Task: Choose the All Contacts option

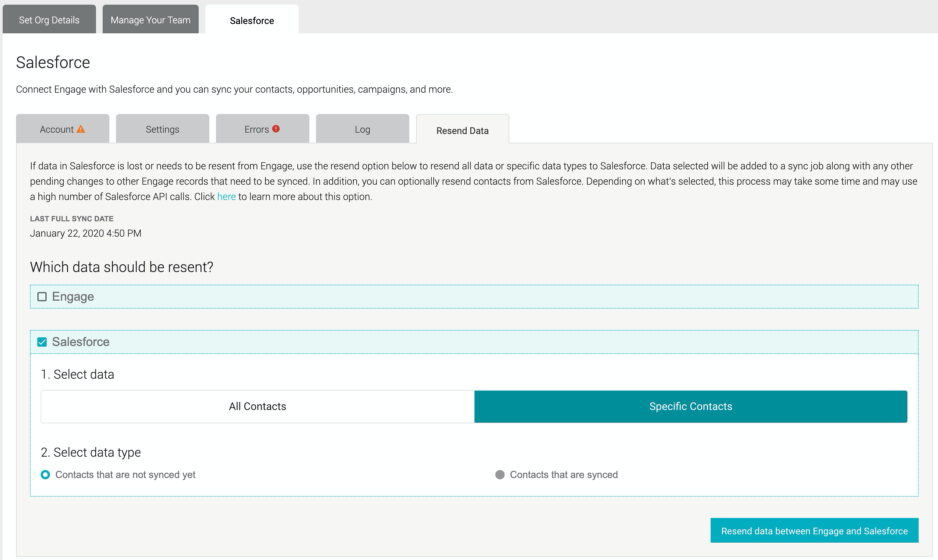Action: [258, 406]
